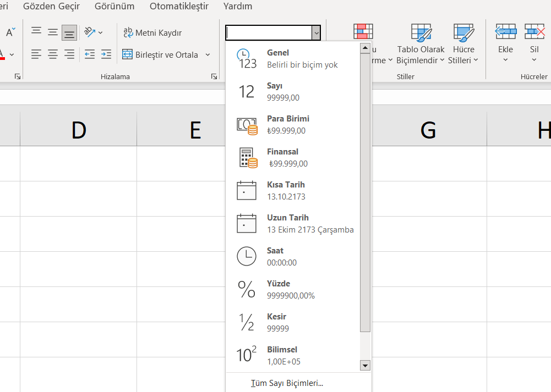551x392 pixels.
Task: Click the format list scrollbar thumb
Action: pyautogui.click(x=365, y=192)
